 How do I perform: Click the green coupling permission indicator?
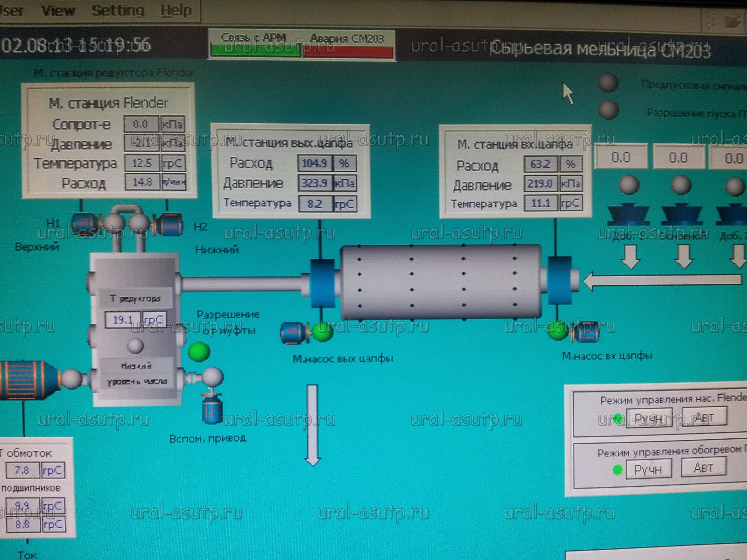point(199,351)
